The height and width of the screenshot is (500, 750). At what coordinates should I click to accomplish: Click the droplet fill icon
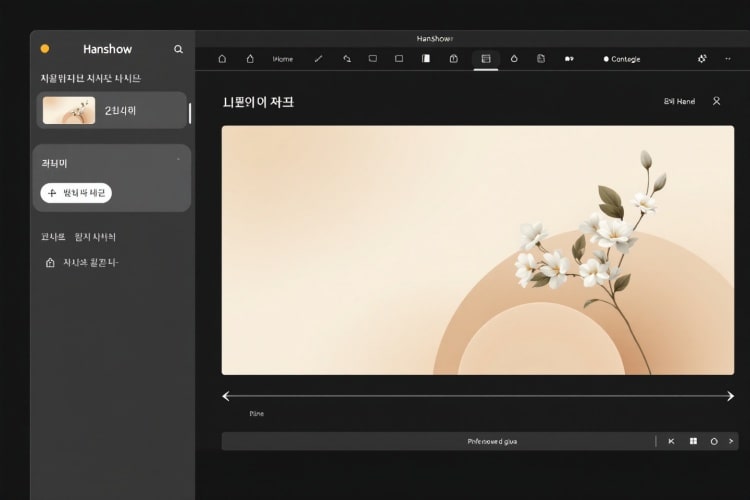point(514,59)
